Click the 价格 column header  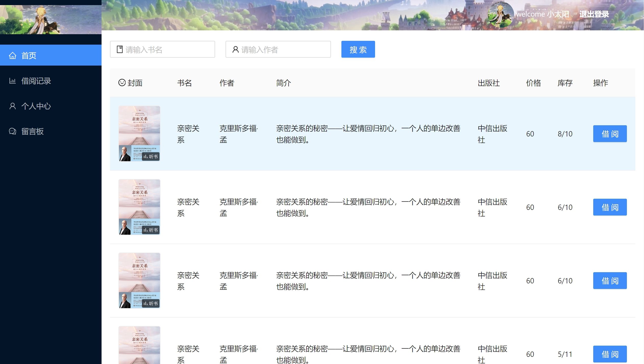click(534, 83)
